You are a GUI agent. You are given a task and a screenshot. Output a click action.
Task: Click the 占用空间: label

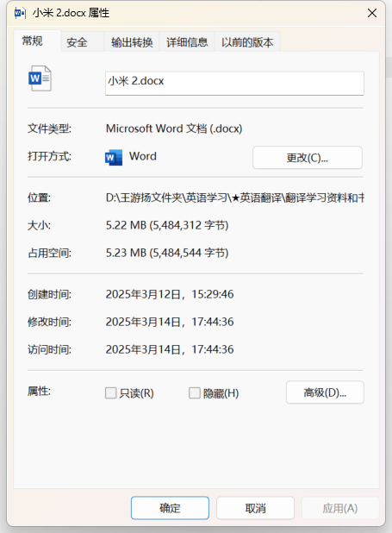point(49,253)
